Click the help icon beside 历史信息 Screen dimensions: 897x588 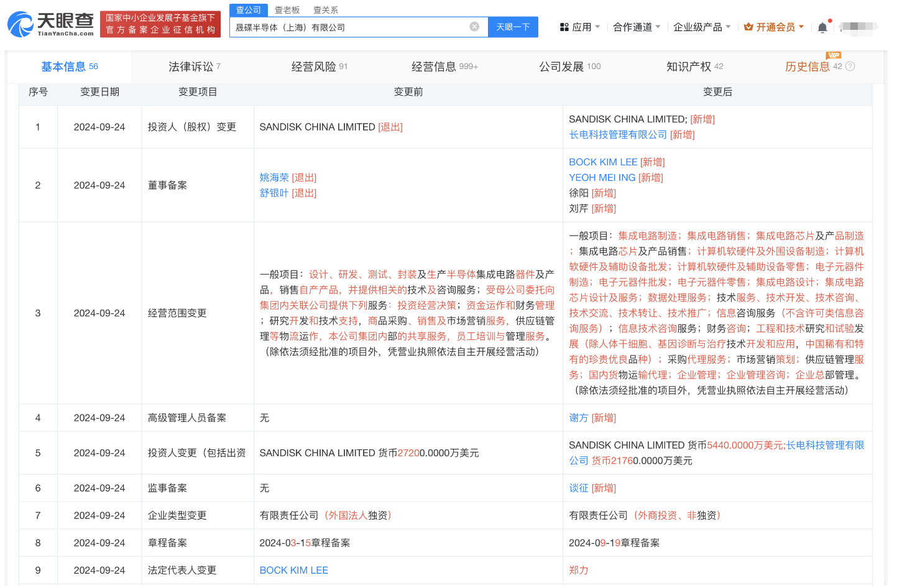[850, 67]
